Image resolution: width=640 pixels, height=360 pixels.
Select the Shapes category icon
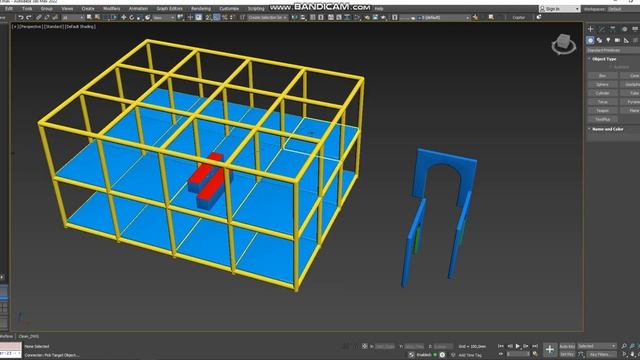click(x=599, y=40)
